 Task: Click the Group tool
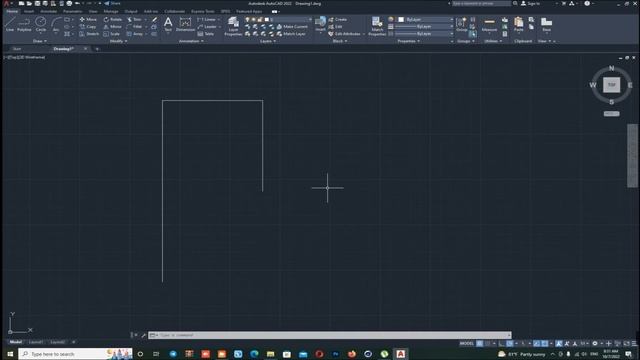tap(462, 24)
